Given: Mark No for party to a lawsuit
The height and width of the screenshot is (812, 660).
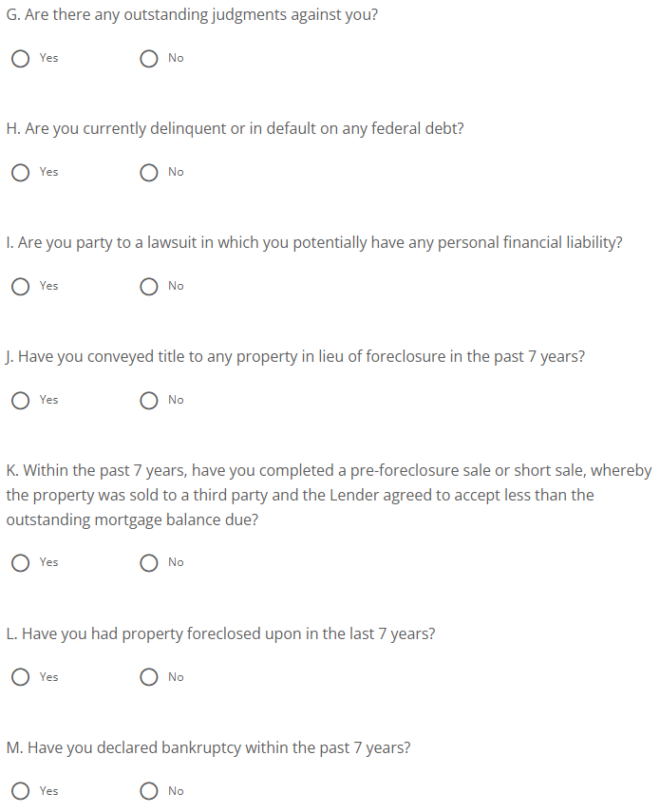Looking at the screenshot, I should pyautogui.click(x=149, y=287).
